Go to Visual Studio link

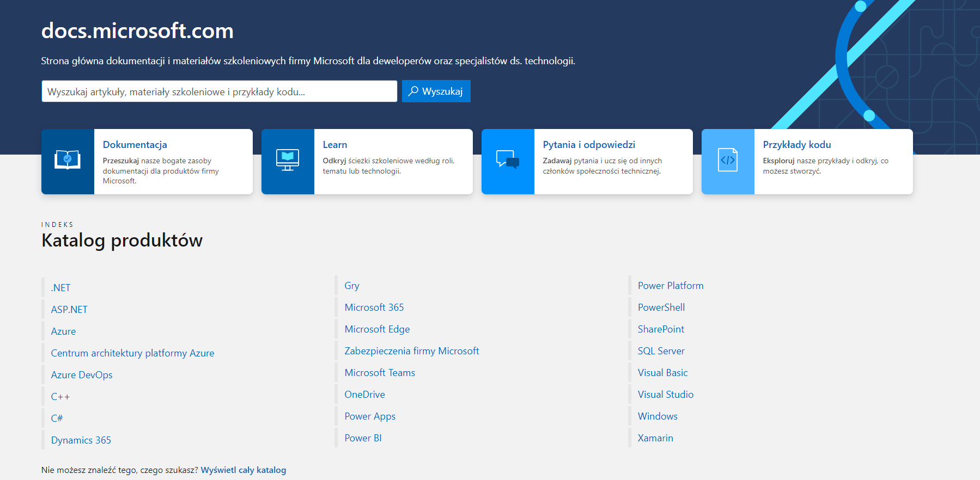666,395
